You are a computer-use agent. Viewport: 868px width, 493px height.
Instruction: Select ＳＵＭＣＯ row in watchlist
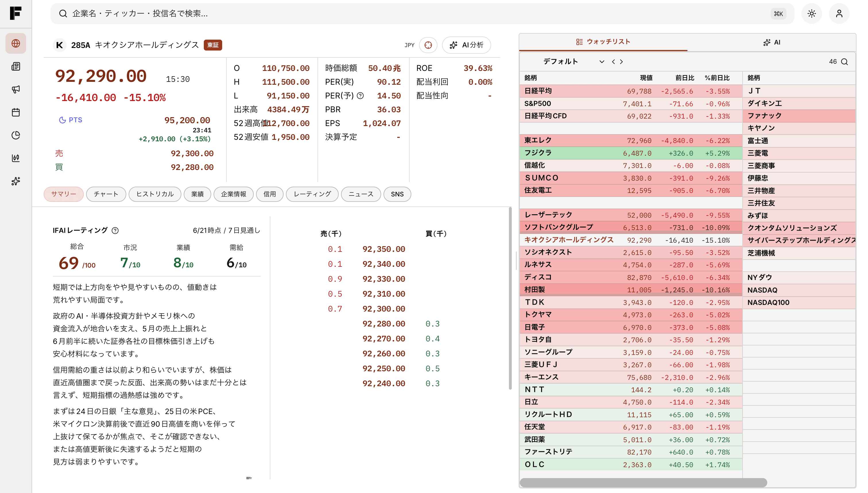631,178
